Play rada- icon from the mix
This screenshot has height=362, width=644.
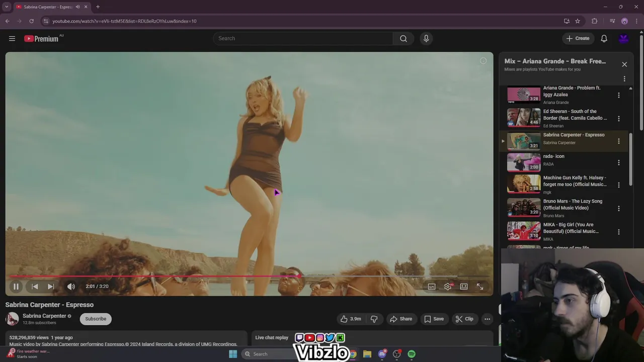524,162
